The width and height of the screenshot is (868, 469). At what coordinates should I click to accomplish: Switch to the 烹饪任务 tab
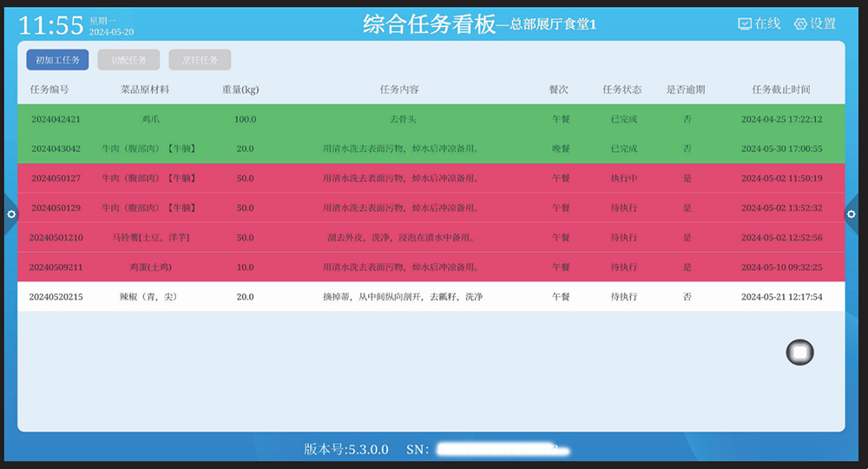pyautogui.click(x=200, y=60)
